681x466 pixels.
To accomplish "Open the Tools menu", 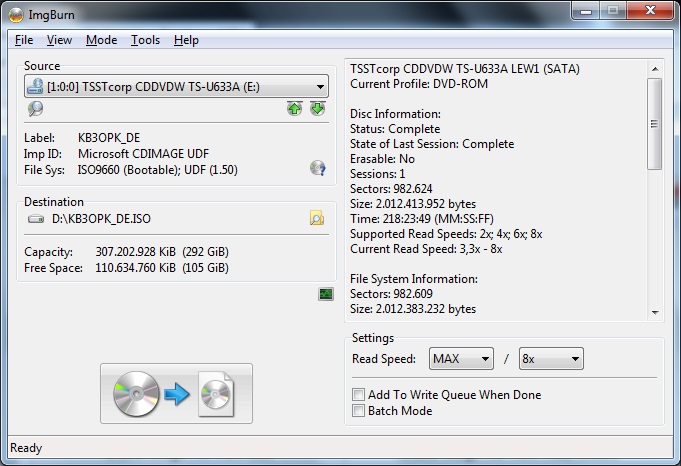I will pyautogui.click(x=145, y=40).
